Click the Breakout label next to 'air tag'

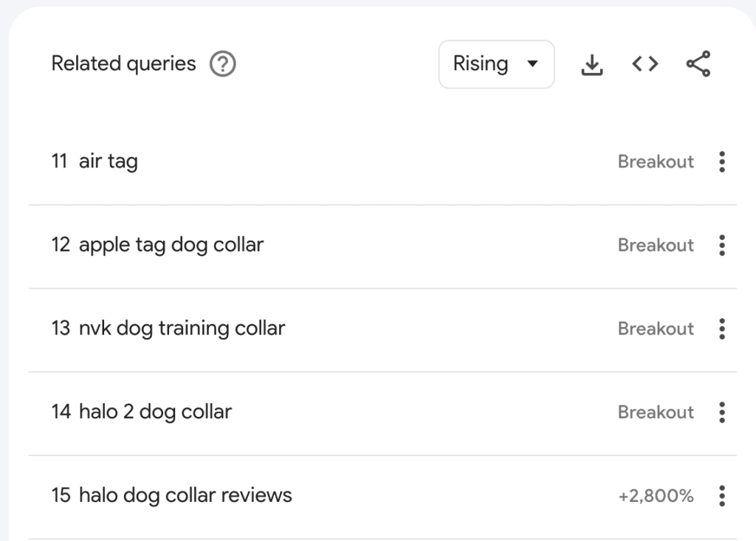(656, 162)
